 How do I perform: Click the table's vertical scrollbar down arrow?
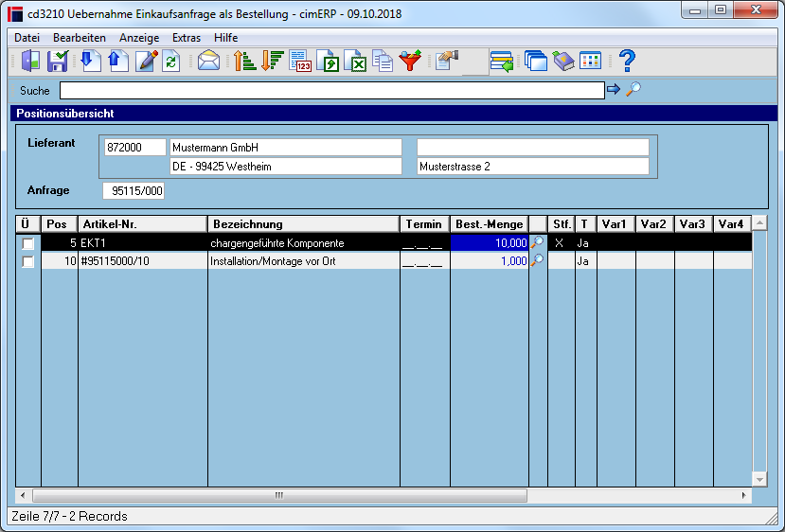tap(759, 479)
